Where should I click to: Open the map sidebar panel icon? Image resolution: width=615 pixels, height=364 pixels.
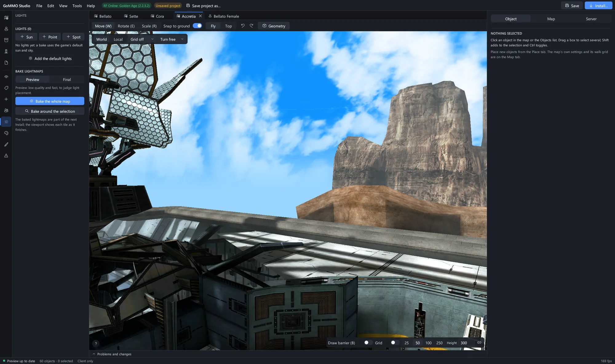[x=6, y=18]
